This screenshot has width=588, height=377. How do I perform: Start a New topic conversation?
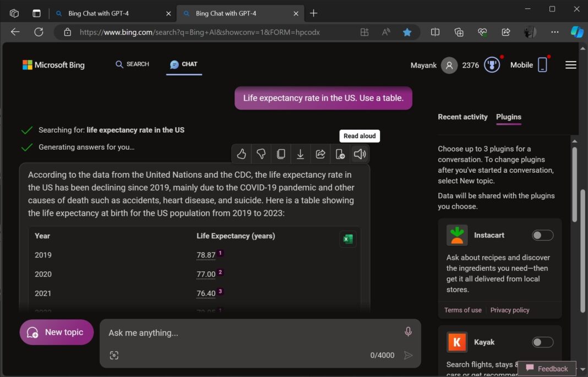[x=56, y=332]
